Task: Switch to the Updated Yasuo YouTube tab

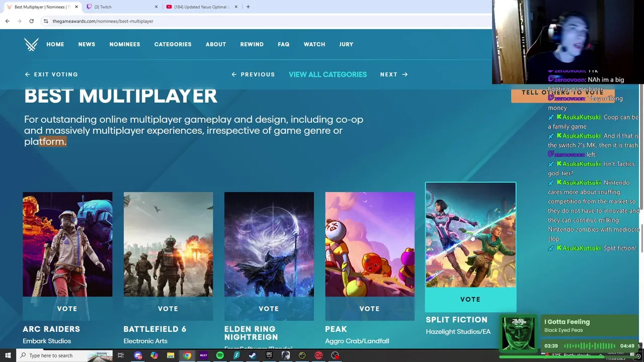Action: click(x=201, y=7)
